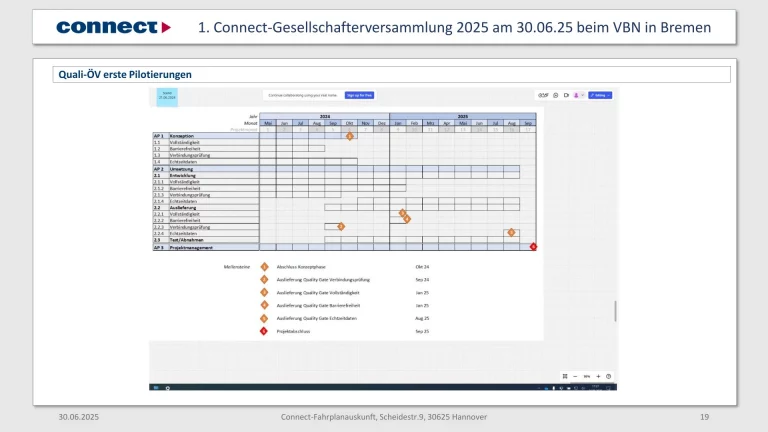Select the Auslieferung Quality Gate Barrierefreiheit text
The width and height of the screenshot is (768, 432).
tap(318, 305)
